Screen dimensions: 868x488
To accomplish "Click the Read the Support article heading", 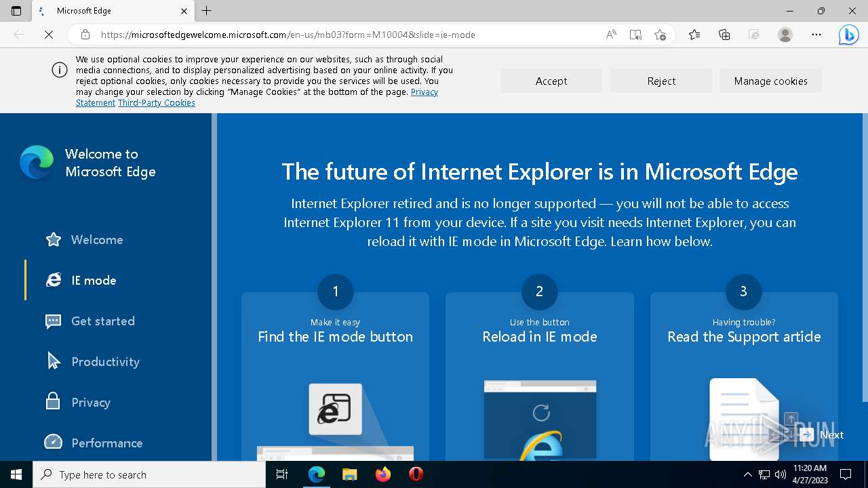I will [744, 337].
